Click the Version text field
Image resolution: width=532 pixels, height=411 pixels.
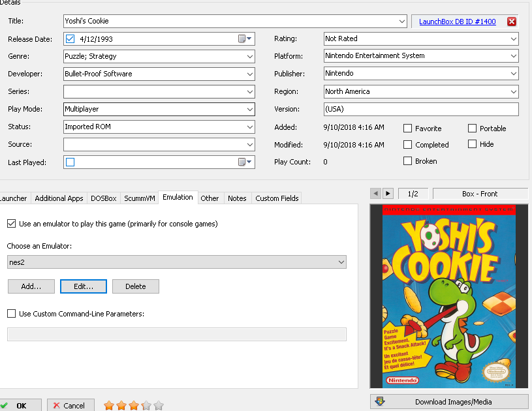421,109
